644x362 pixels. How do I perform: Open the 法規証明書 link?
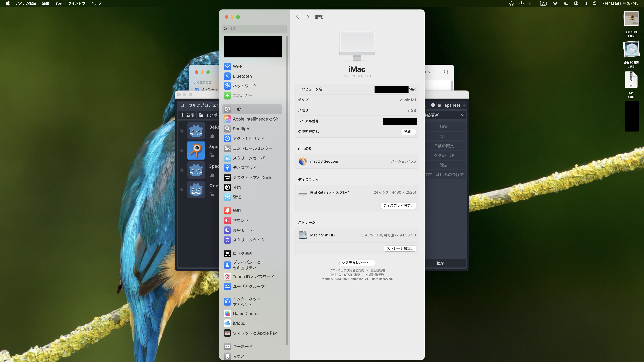tap(378, 270)
